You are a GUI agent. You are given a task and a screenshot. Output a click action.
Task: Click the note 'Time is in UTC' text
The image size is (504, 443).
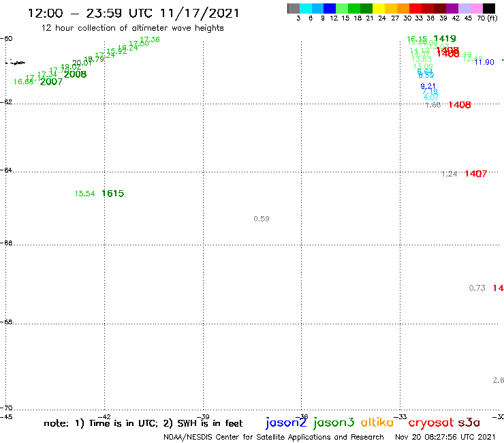(123, 423)
